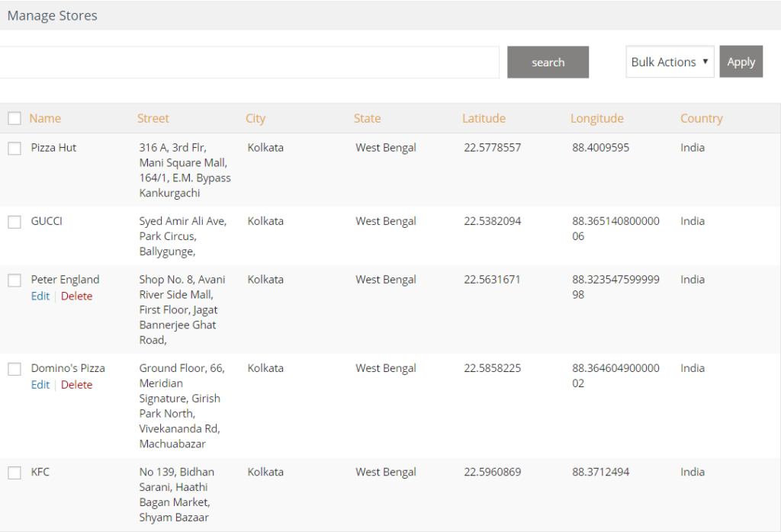Edit the Peter England store
The image size is (781, 532).
tap(40, 296)
